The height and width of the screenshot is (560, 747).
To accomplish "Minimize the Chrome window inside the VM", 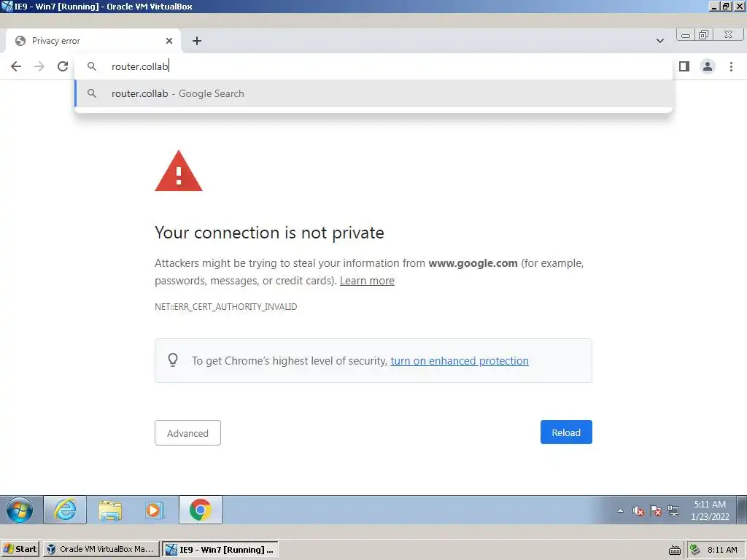I will click(686, 35).
